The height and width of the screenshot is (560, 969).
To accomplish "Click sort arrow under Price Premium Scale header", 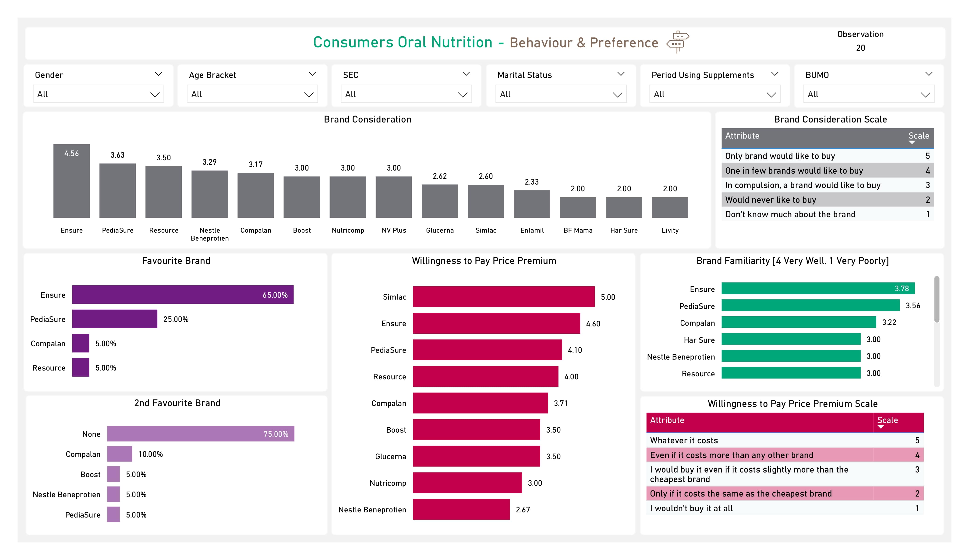I will [881, 427].
